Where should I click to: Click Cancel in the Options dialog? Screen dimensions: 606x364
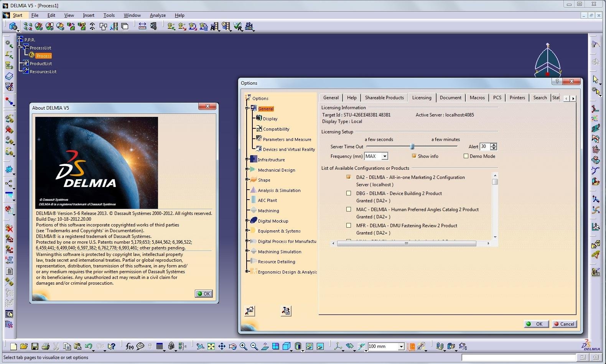point(564,324)
